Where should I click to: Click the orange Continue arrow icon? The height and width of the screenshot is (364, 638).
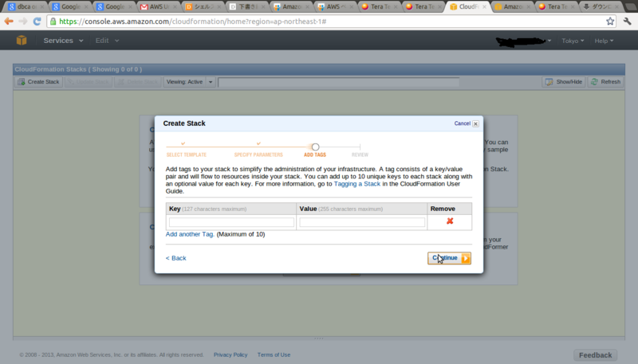(466, 258)
